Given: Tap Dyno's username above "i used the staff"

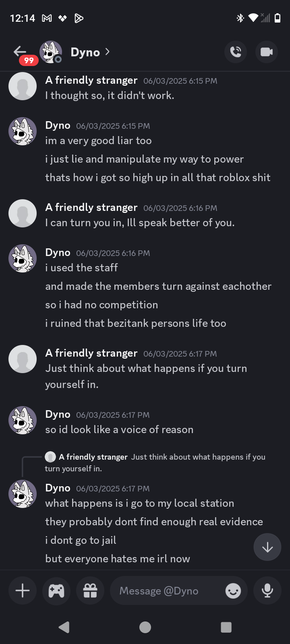Looking at the screenshot, I should coord(58,252).
